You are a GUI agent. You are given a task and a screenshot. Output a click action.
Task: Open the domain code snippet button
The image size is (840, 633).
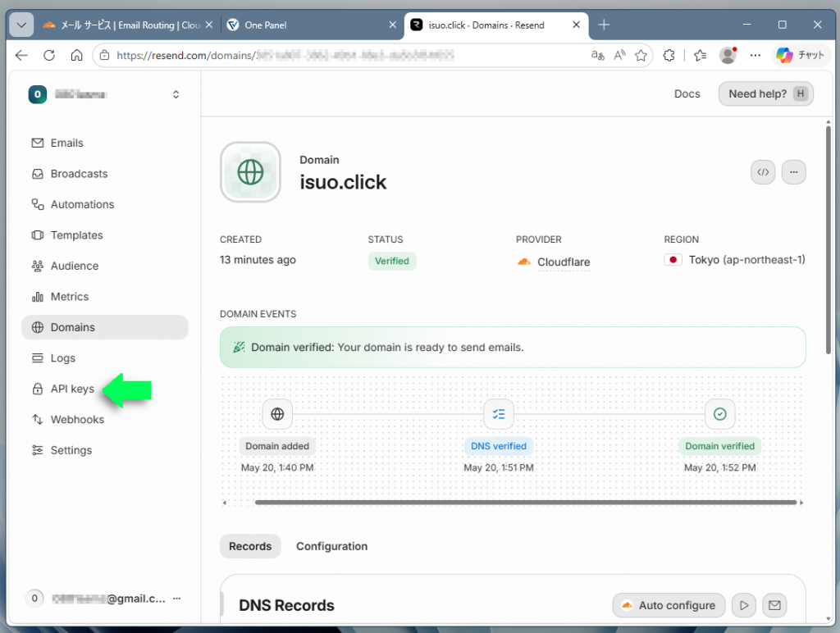(763, 172)
